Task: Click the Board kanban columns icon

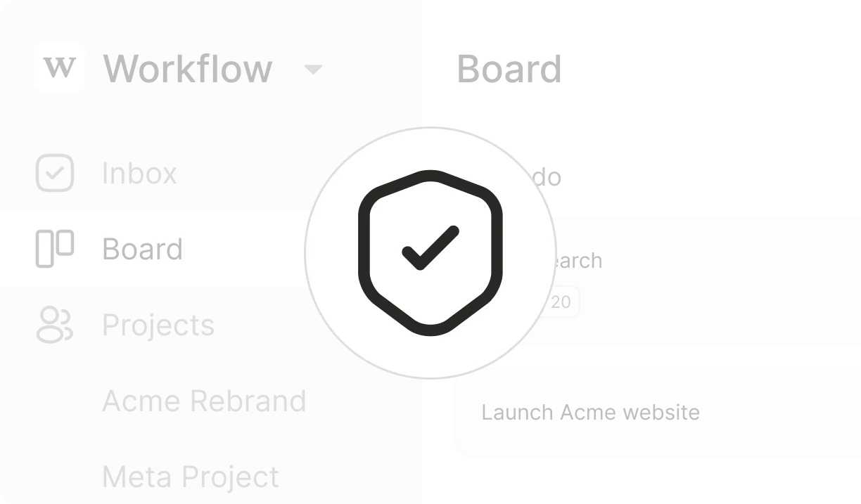Action: tap(53, 248)
